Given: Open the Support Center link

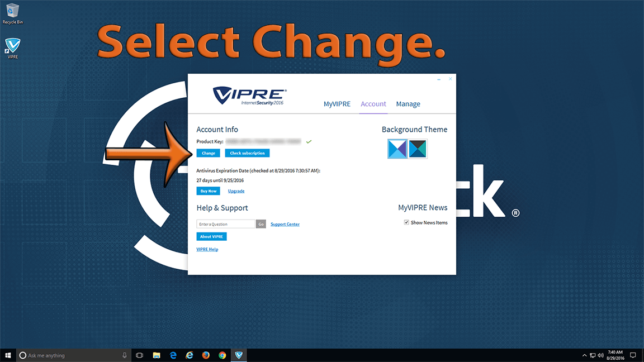Looking at the screenshot, I should coord(285,224).
